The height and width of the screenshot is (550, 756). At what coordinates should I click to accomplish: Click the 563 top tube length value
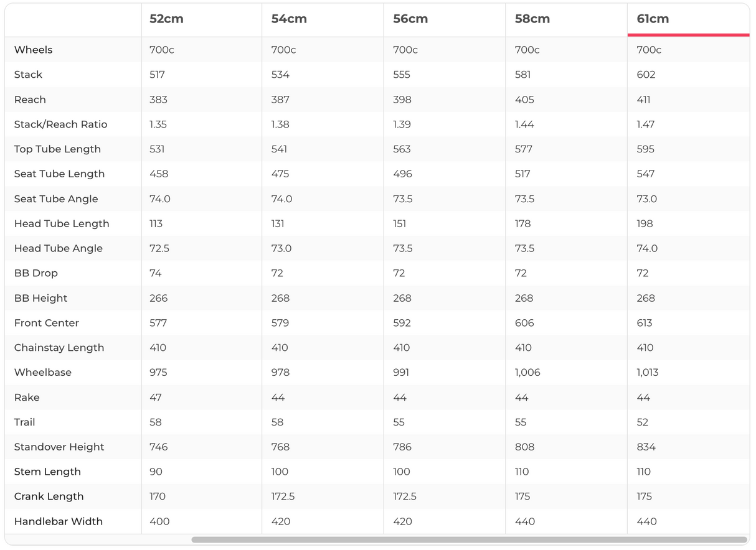coord(402,149)
